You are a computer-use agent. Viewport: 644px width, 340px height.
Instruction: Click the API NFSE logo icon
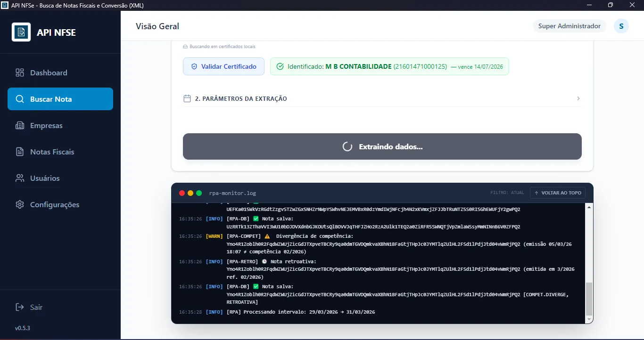tap(21, 32)
